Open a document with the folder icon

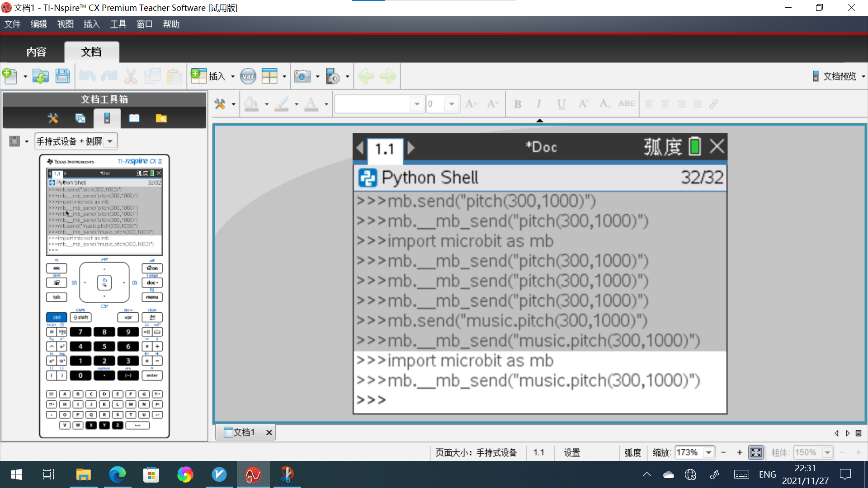[41, 76]
